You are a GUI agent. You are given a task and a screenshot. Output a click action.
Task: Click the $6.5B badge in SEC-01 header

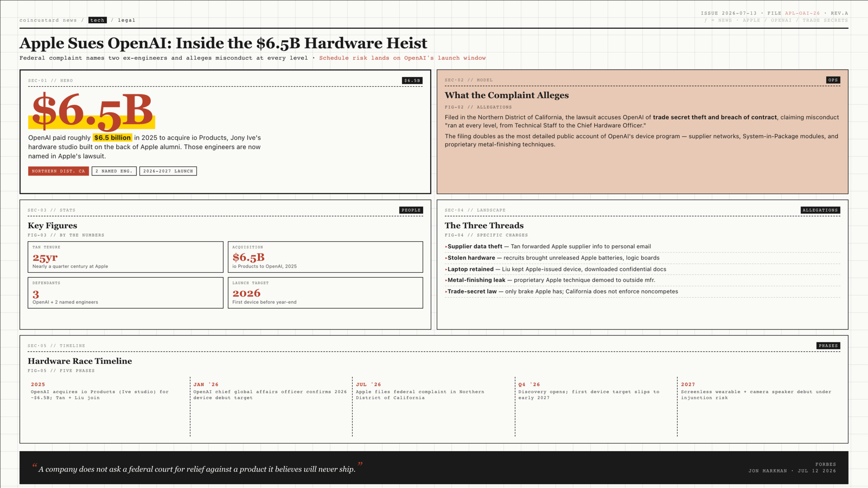point(412,80)
